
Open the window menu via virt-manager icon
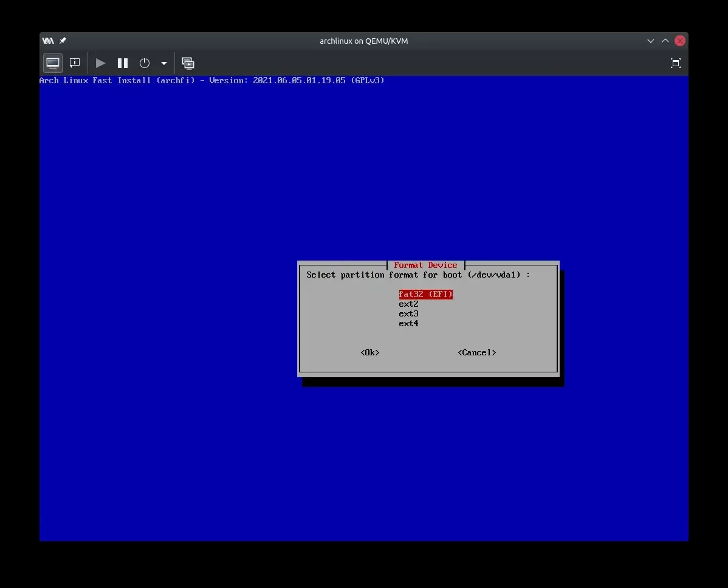[48, 41]
